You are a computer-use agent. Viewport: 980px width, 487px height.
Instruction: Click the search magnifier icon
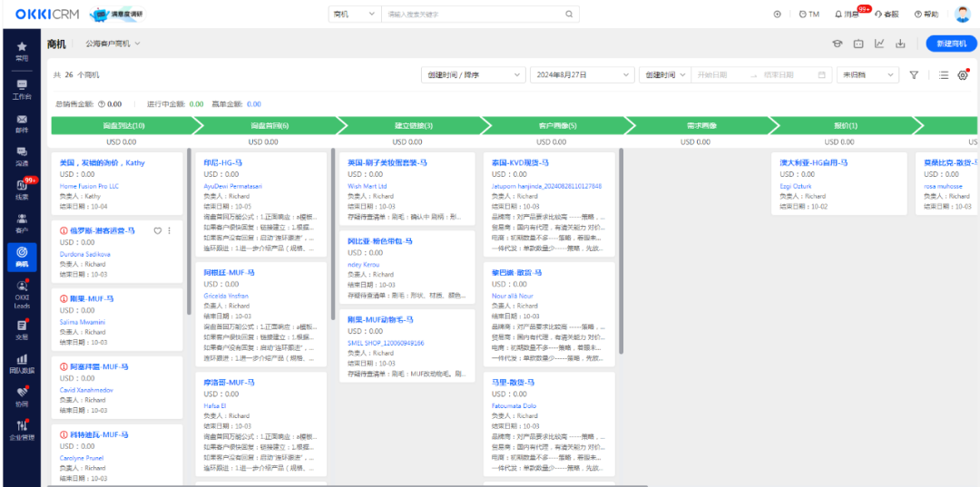(569, 14)
